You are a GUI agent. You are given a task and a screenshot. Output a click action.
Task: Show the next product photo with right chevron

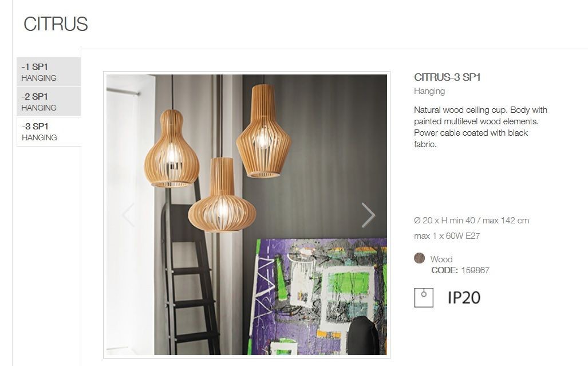tap(368, 215)
